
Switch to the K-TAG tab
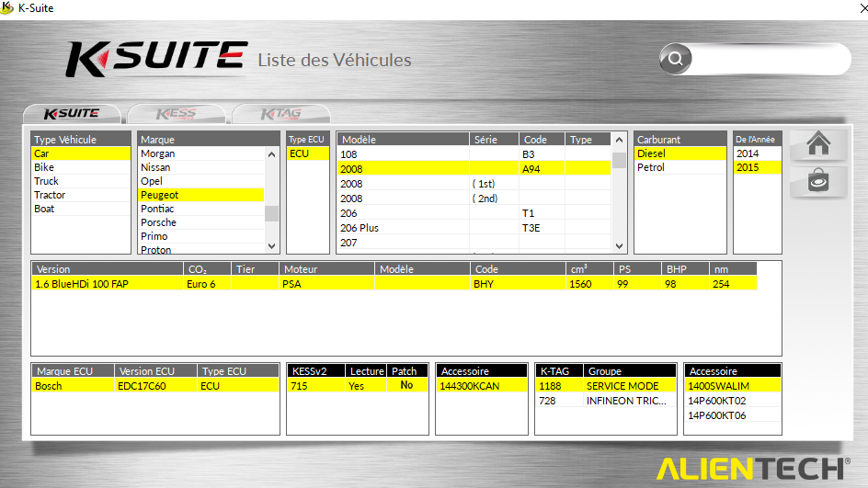point(281,113)
